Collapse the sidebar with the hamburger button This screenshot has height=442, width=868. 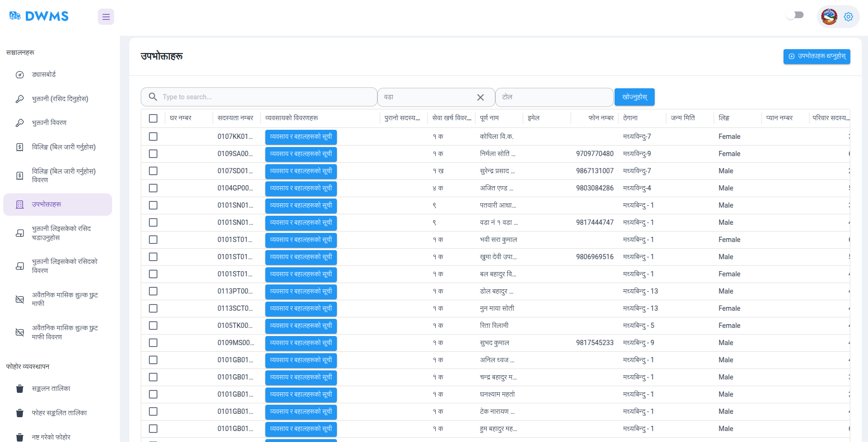(105, 16)
